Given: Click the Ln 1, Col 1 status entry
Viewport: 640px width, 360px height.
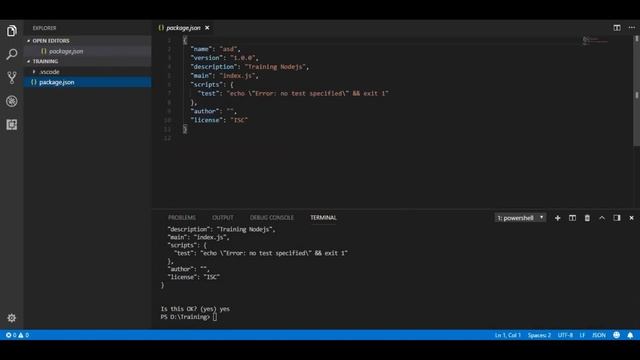Looking at the screenshot, I should (508, 335).
